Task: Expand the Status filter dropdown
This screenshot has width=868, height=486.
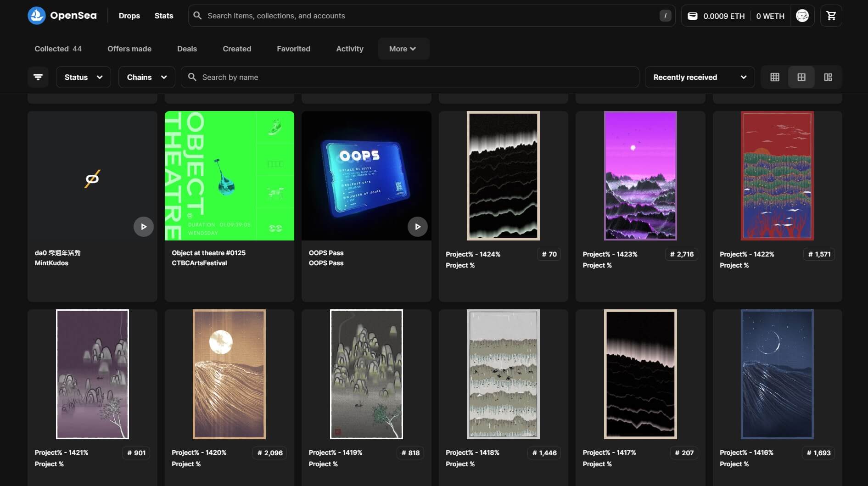Action: [83, 77]
